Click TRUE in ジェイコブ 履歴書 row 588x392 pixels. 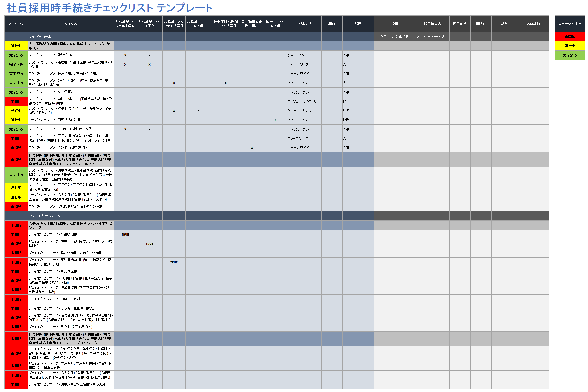pyautogui.click(x=149, y=244)
